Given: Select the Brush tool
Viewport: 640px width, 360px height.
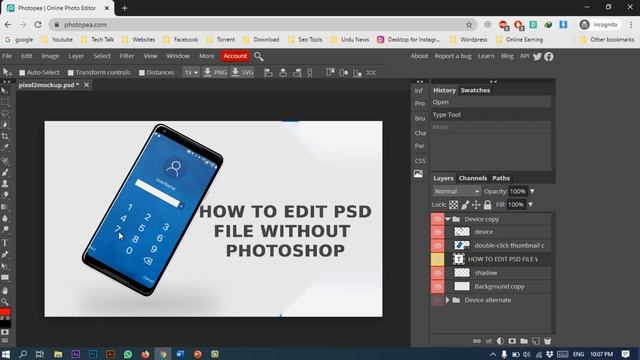Looking at the screenshot, I should click(5, 173).
